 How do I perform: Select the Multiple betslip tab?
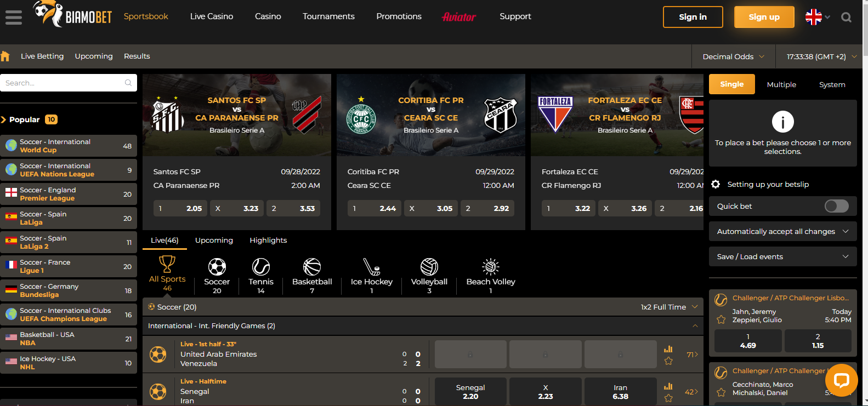coord(781,84)
